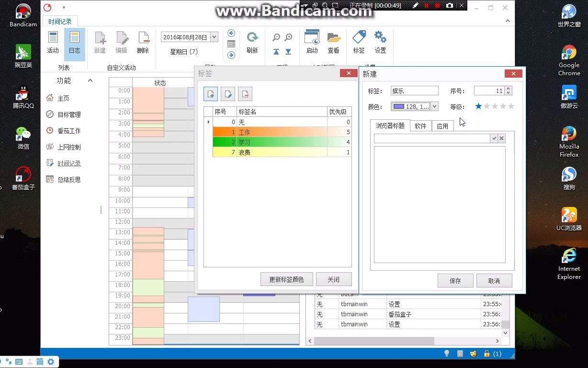This screenshot has width=588, height=368.
Task: Click the 保存 button
Action: (455, 281)
